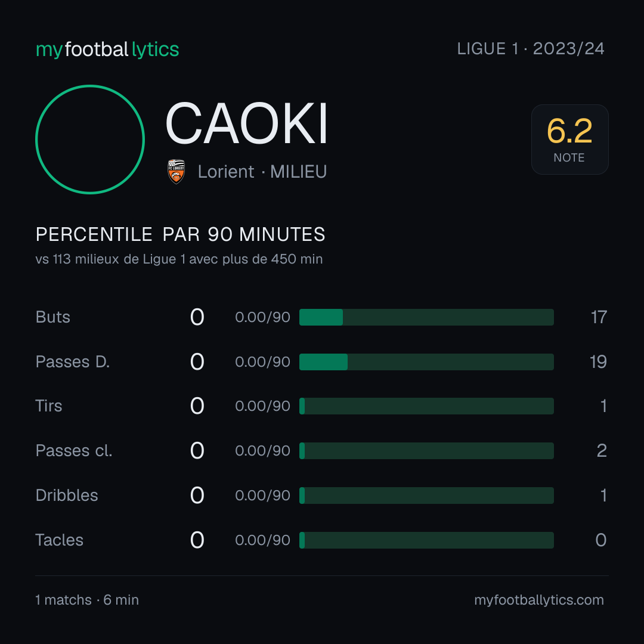This screenshot has height=644, width=644.
Task: Click the empty green player photo circle
Action: pos(90,139)
